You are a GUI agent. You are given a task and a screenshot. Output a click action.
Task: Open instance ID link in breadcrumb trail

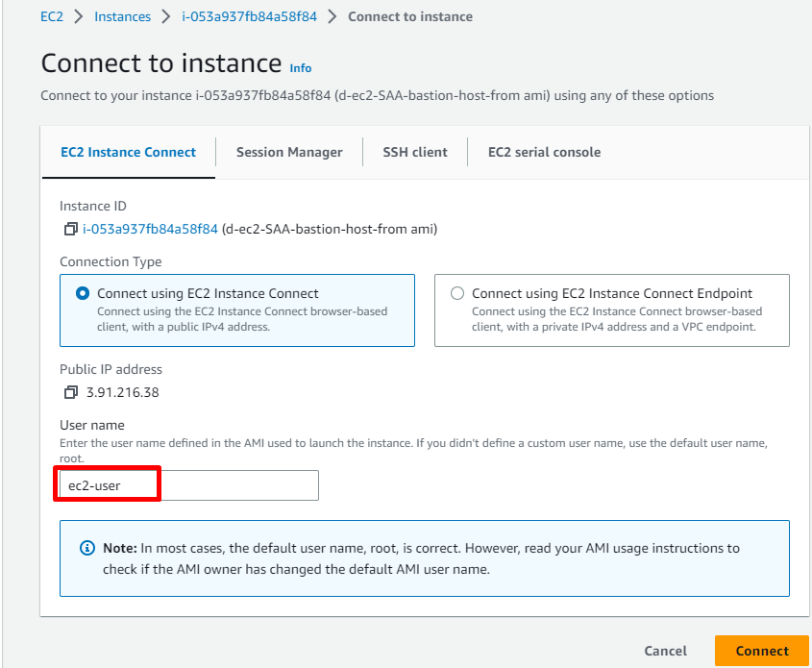[250, 16]
